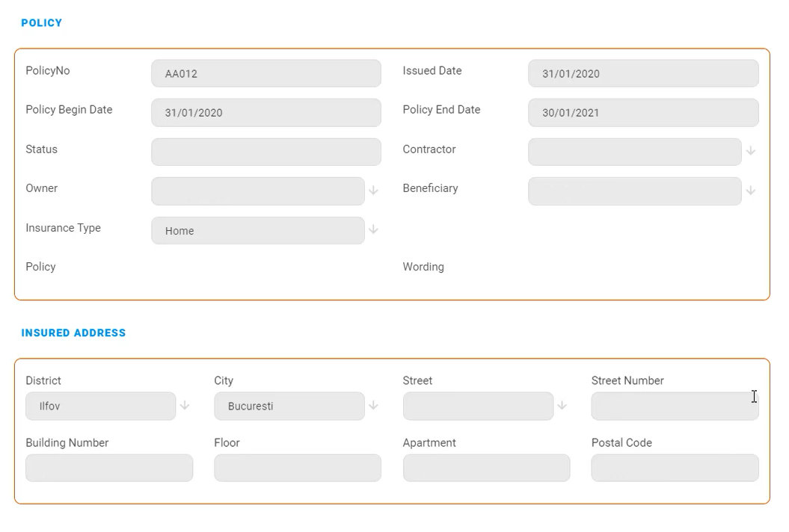Click the Policy Begin Date field
Image resolution: width=789 pixels, height=532 pixels.
pos(265,113)
